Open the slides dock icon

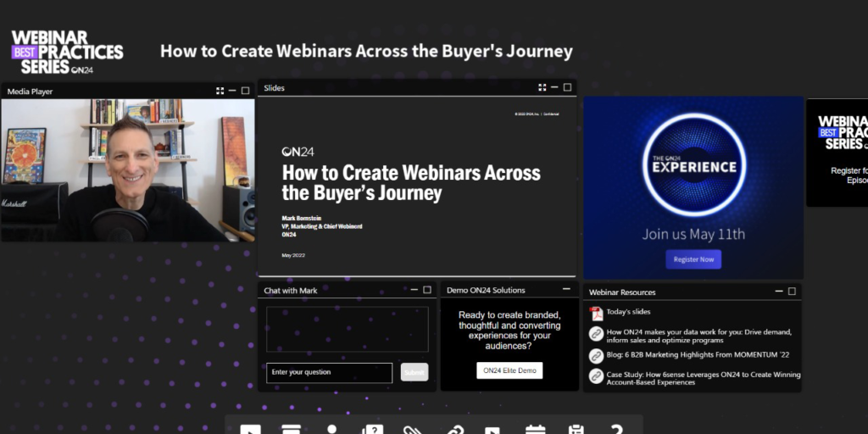click(x=292, y=429)
